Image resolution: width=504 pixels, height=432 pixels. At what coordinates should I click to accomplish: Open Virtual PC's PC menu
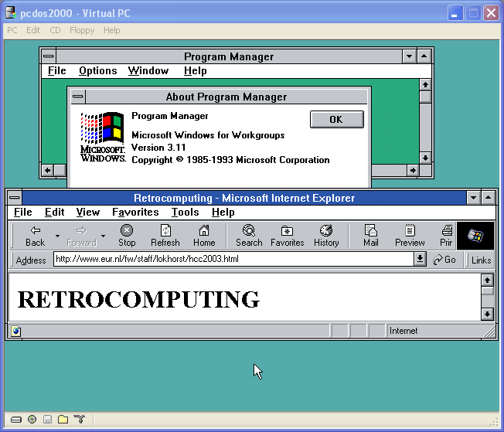[12, 30]
